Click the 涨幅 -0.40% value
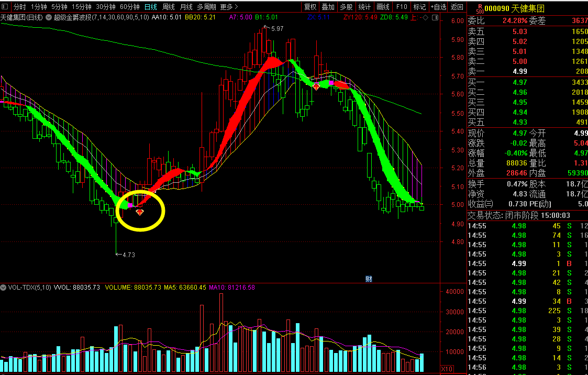The height and width of the screenshot is (375, 588). [516, 153]
